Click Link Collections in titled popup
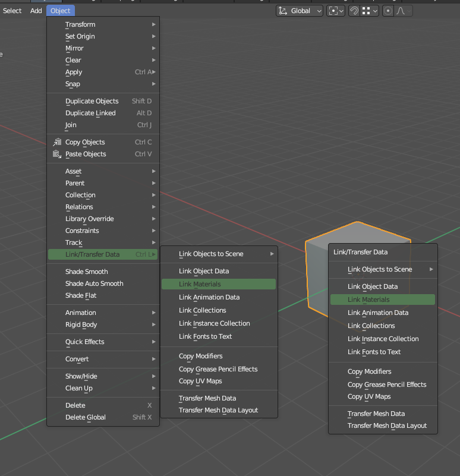 [383, 326]
